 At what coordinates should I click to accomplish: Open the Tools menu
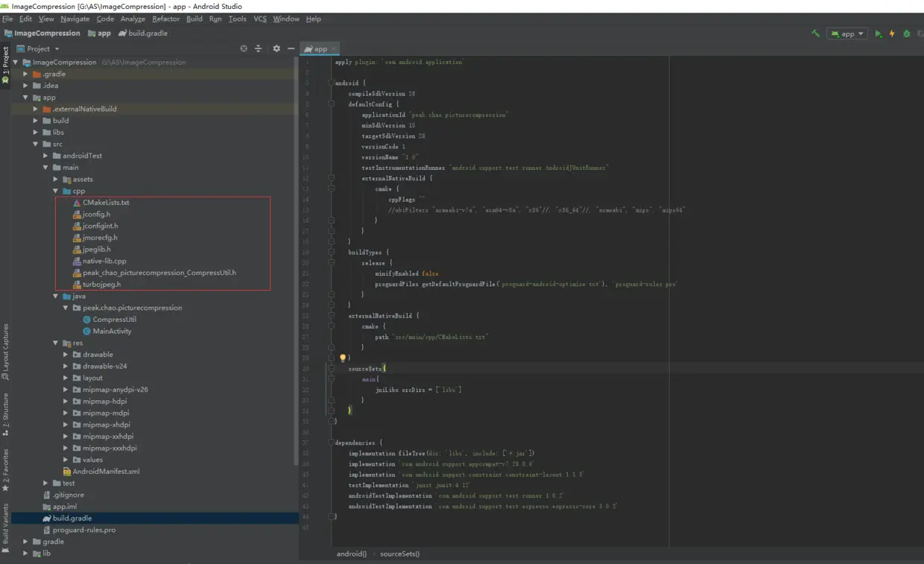tap(237, 19)
